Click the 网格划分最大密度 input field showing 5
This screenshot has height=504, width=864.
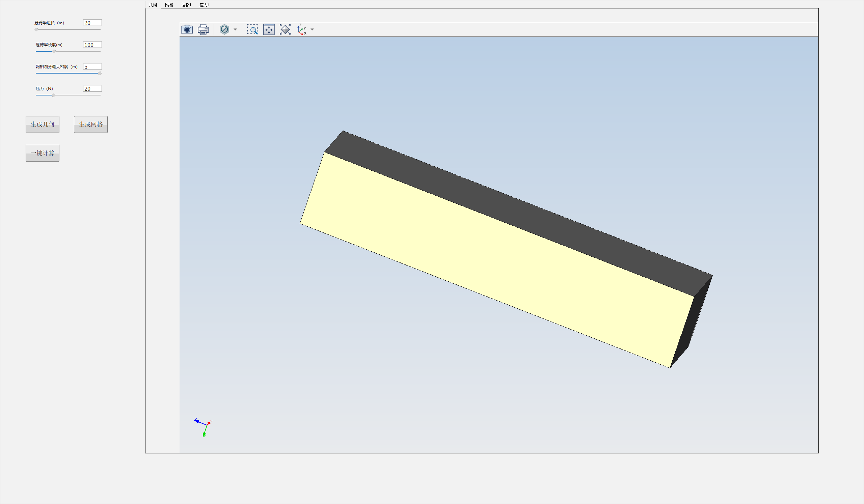click(92, 66)
